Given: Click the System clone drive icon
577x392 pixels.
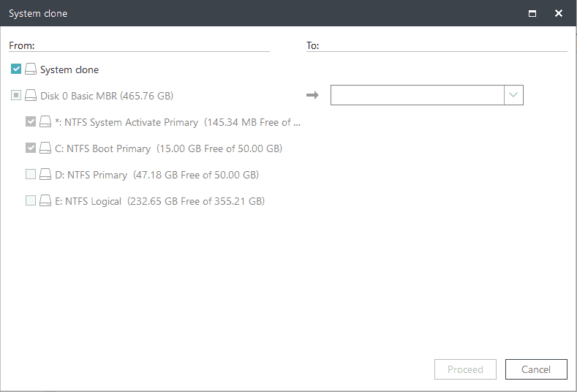Looking at the screenshot, I should tap(31, 69).
